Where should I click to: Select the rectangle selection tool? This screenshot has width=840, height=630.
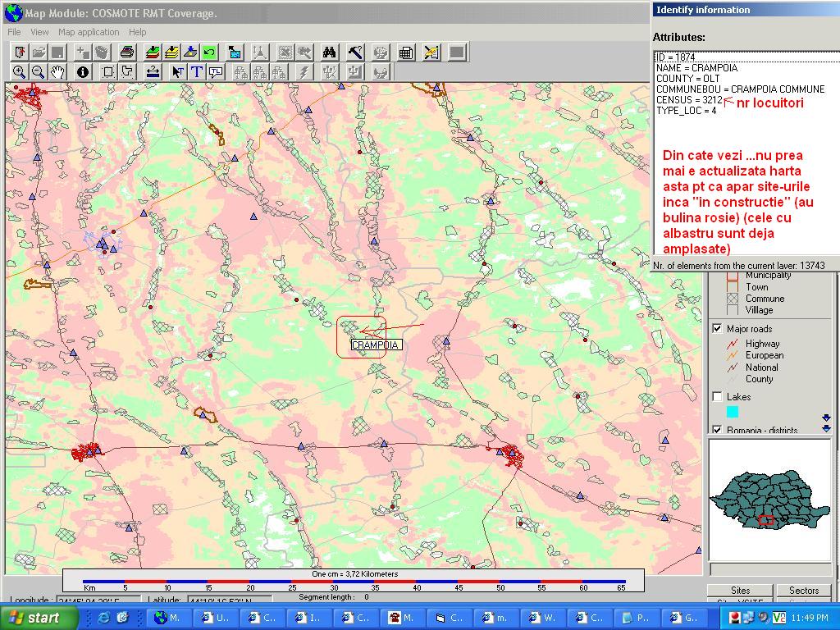pos(108,72)
